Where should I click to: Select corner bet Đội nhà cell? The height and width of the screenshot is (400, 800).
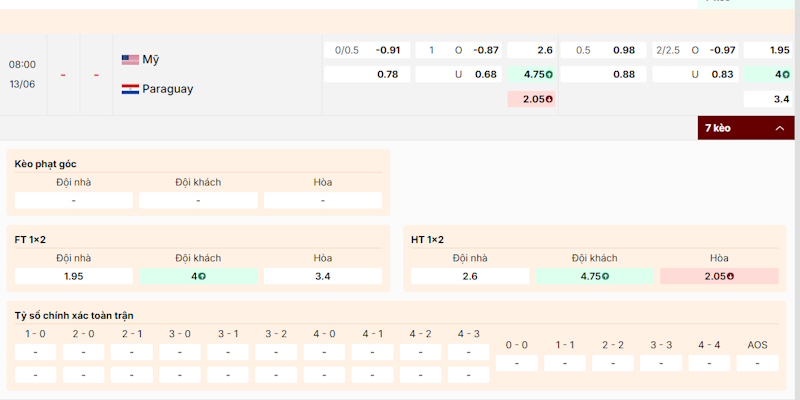point(73,201)
